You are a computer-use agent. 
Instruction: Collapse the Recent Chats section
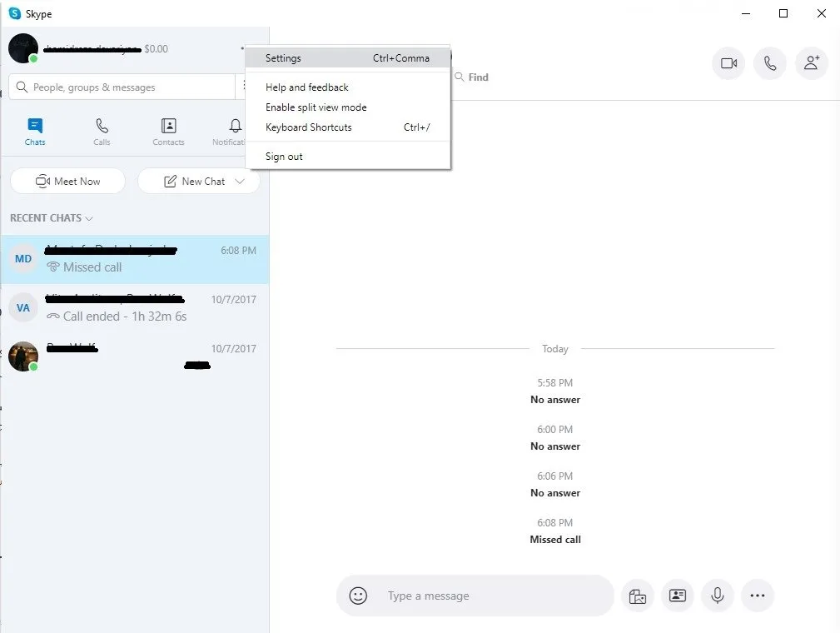52,218
